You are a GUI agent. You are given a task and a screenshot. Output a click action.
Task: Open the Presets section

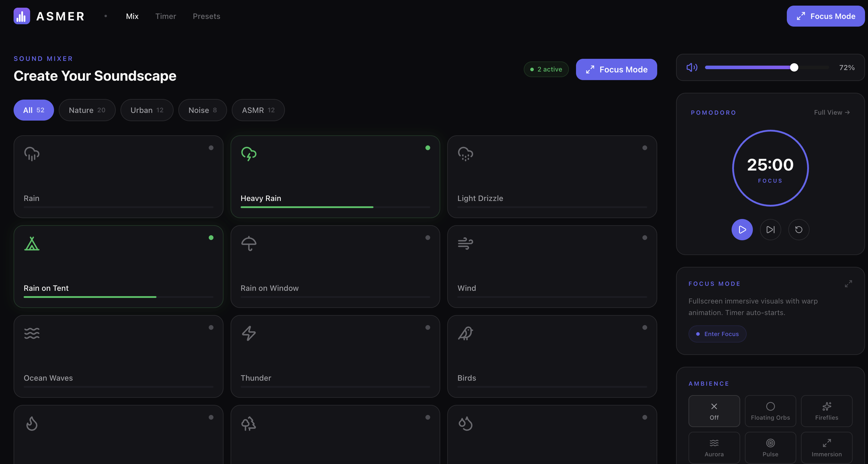pos(206,16)
